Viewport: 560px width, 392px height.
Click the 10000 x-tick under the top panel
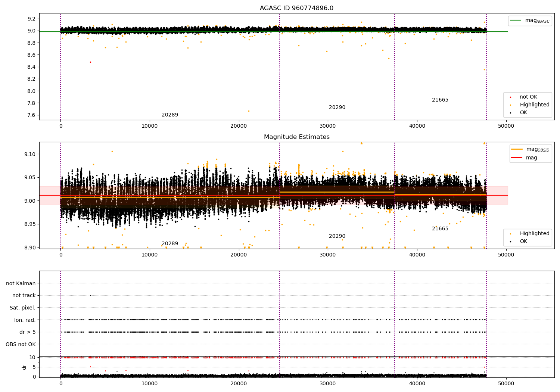click(x=150, y=126)
